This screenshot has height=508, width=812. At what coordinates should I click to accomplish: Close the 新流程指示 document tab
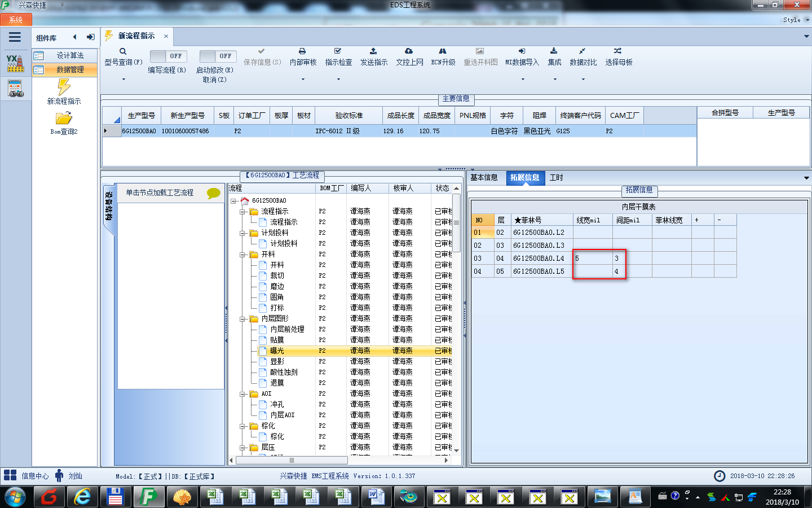point(166,36)
